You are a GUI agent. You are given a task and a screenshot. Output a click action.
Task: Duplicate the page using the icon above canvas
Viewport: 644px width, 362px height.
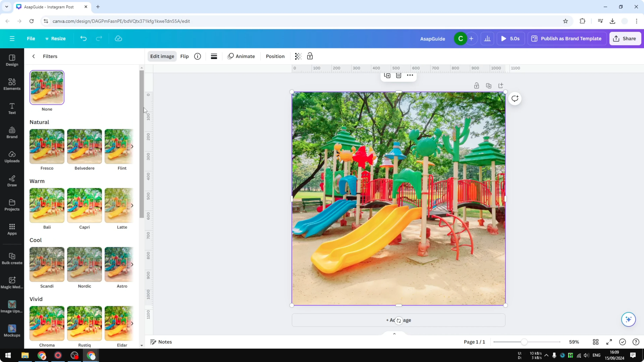[x=488, y=86]
